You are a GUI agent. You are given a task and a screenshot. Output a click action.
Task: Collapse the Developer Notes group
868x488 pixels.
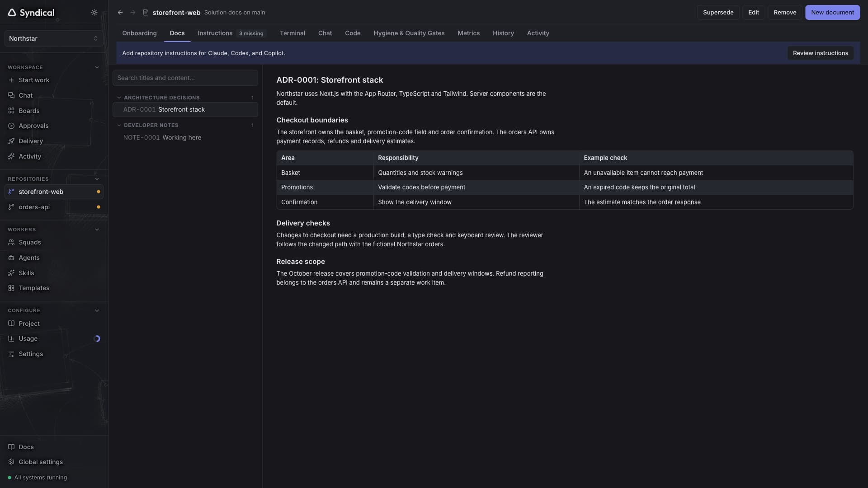point(119,125)
